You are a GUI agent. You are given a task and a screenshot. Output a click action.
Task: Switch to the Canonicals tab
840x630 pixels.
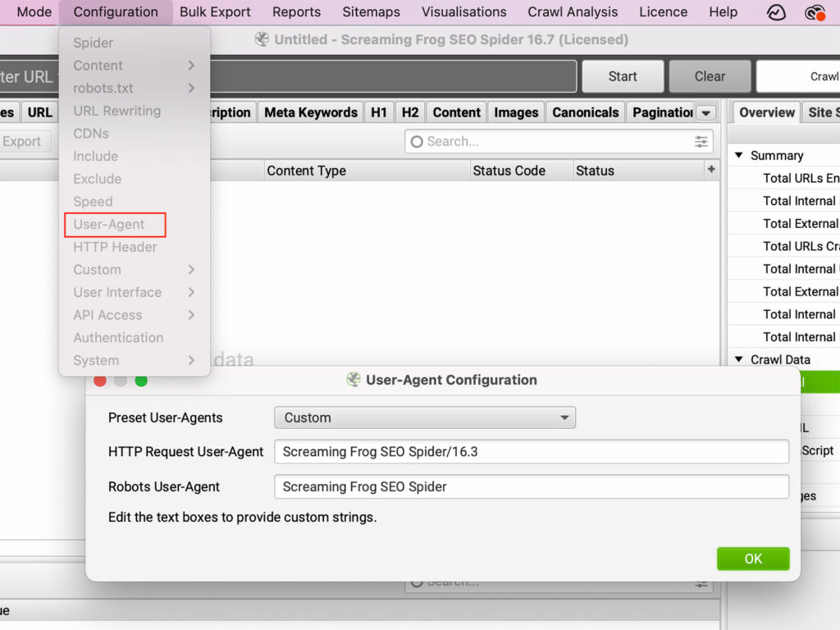point(586,112)
